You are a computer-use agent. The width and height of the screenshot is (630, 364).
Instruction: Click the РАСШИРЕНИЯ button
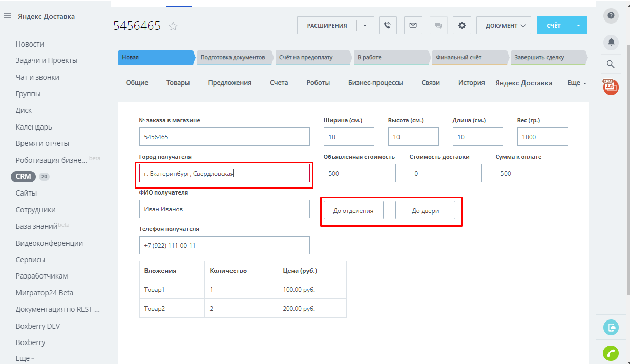(x=327, y=25)
